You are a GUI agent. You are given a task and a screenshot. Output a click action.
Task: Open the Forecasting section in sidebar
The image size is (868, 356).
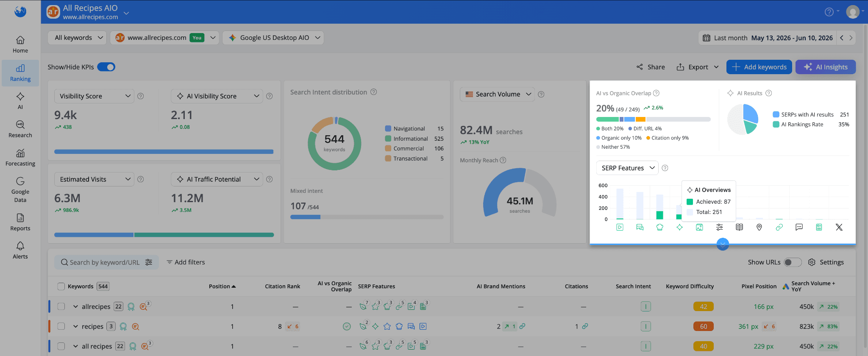[x=20, y=158]
